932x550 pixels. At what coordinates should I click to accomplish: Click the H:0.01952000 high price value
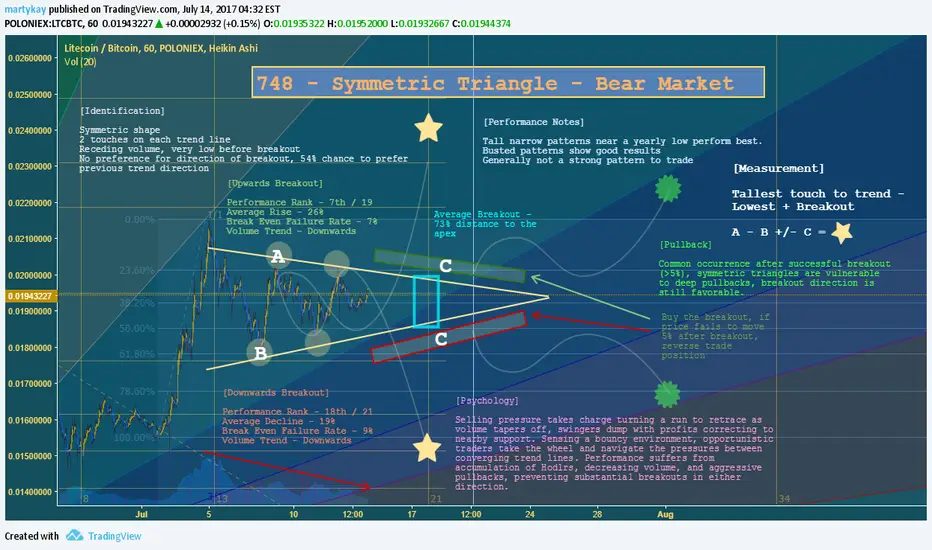tap(358, 24)
